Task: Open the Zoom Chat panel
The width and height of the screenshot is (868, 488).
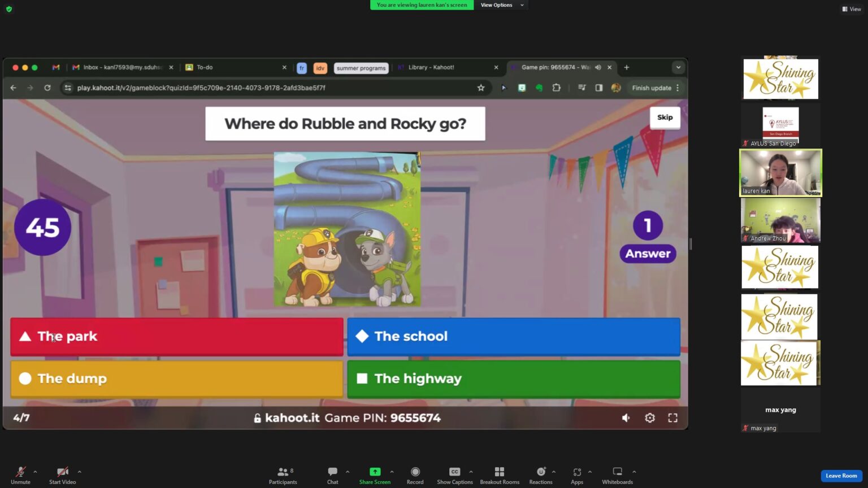Action: tap(332, 476)
